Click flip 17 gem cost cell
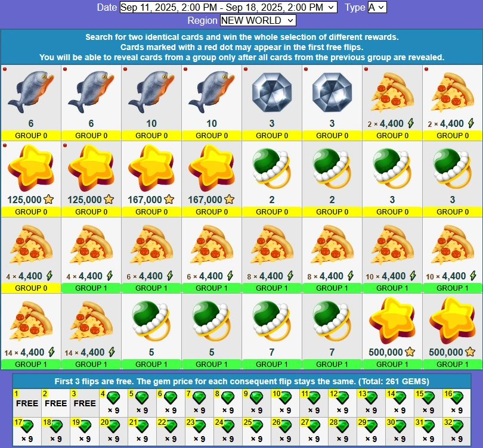The width and height of the screenshot is (483, 448). [x=27, y=431]
